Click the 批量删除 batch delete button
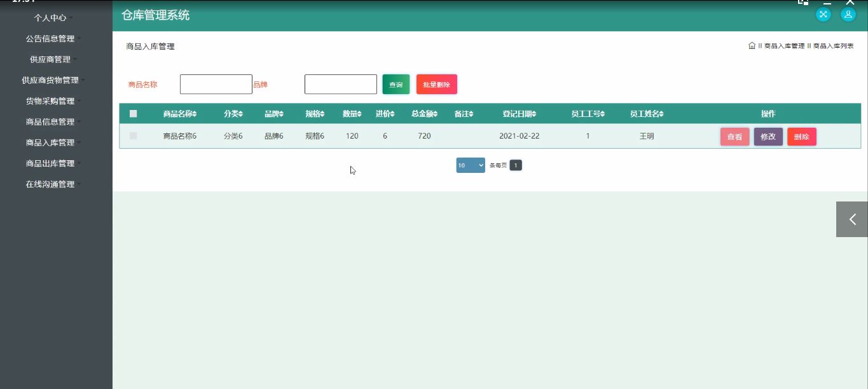The image size is (868, 389). [x=436, y=85]
